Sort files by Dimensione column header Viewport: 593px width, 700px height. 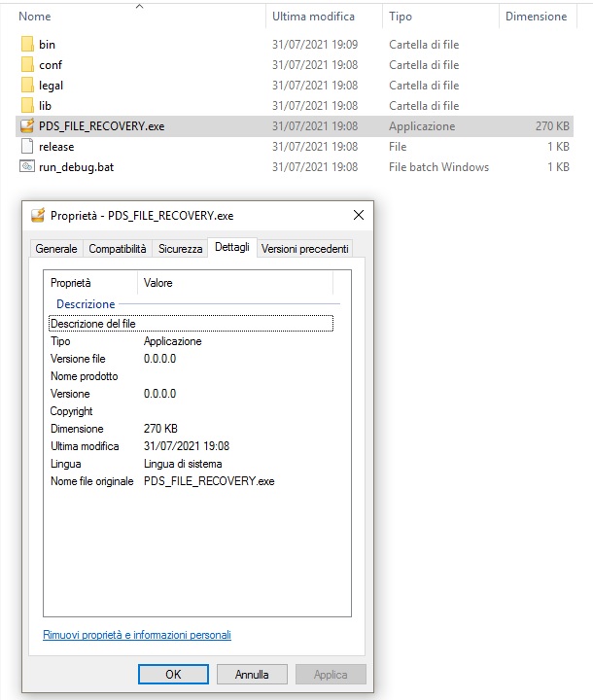(x=536, y=17)
